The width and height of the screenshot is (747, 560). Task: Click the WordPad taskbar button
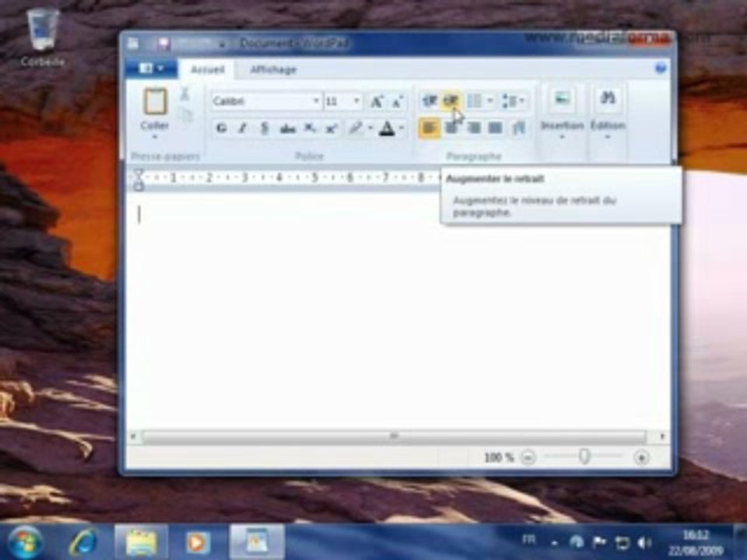pos(257,542)
